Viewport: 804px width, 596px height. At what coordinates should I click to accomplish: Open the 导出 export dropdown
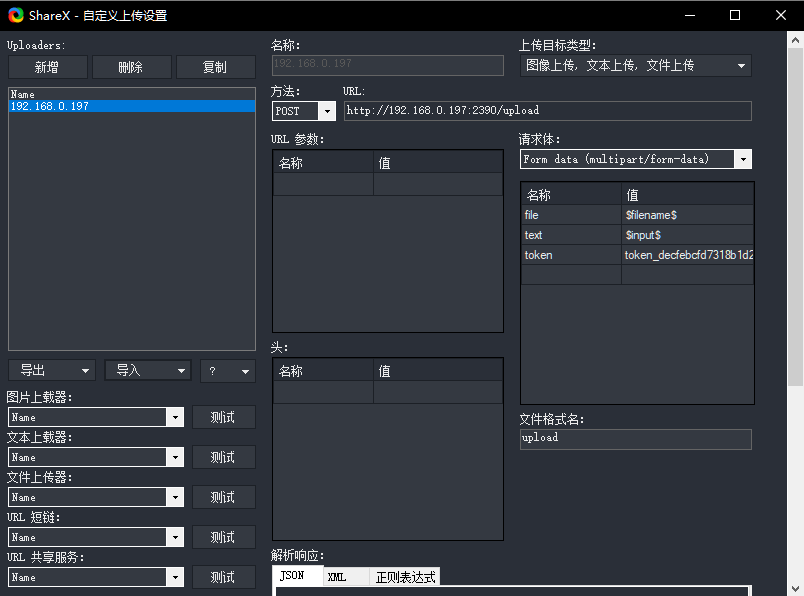tap(52, 370)
